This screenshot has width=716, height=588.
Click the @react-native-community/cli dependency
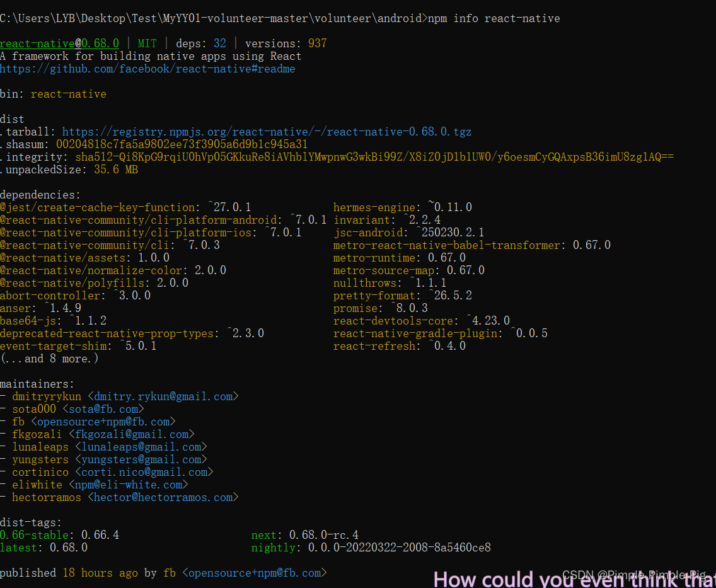coord(110,245)
